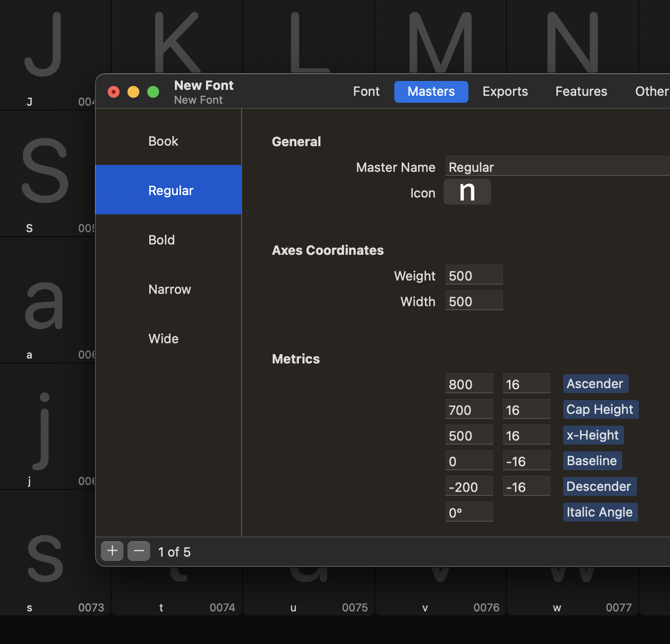Close the Font Info window

[114, 92]
